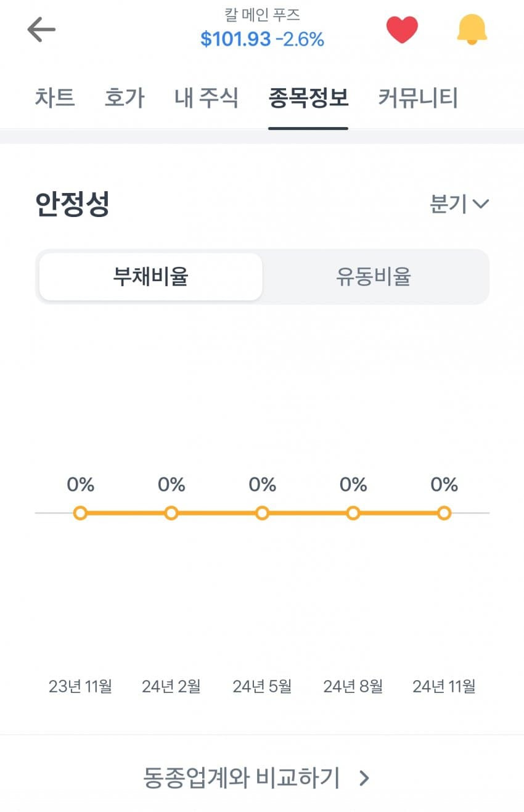The image size is (524, 812).
Task: Open the yellow bell alert icon
Action: (472, 30)
